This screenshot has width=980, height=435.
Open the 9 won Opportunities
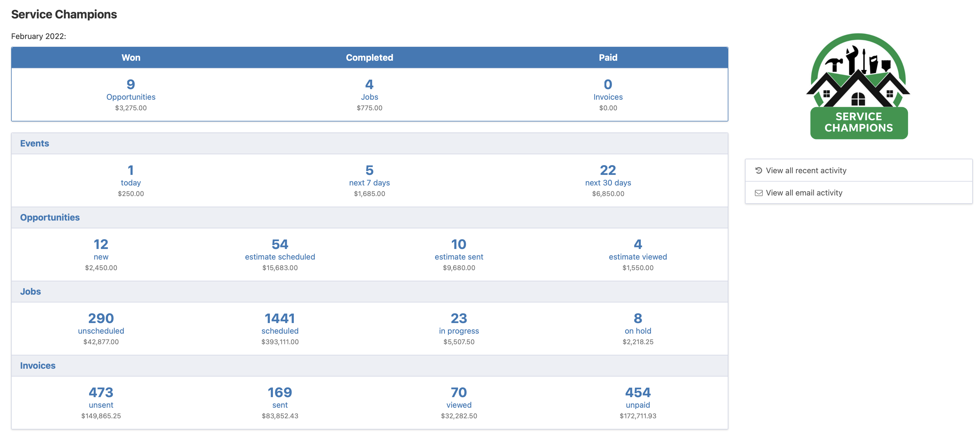point(131,91)
